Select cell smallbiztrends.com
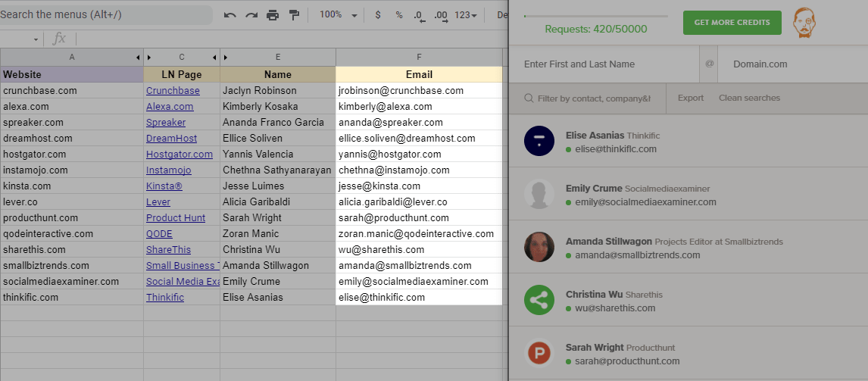 point(72,266)
